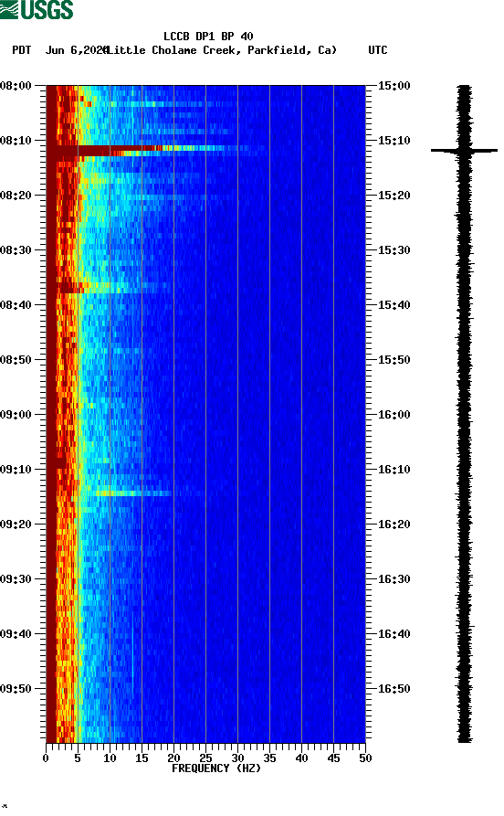The width and height of the screenshot is (504, 816).
Task: Click the 'Jun 6,2020' date text
Action: pyautogui.click(x=77, y=50)
